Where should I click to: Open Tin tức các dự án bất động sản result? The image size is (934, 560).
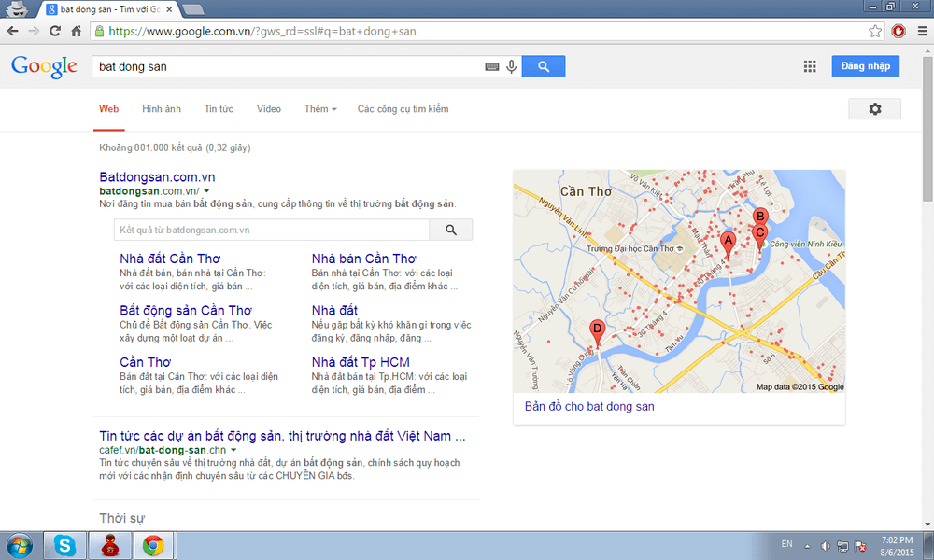point(282,436)
